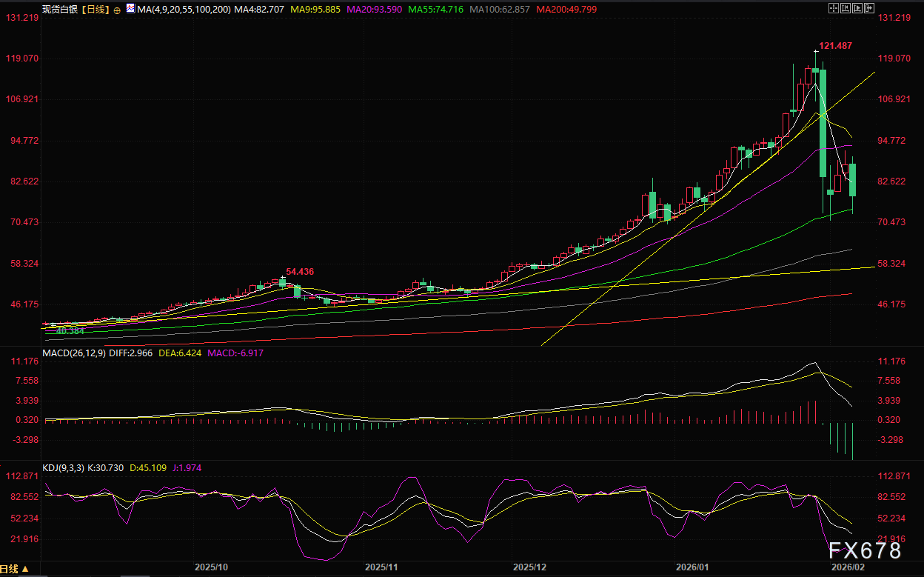The height and width of the screenshot is (577, 924).
Task: Click the expand chart axis icon
Action: tap(858, 8)
